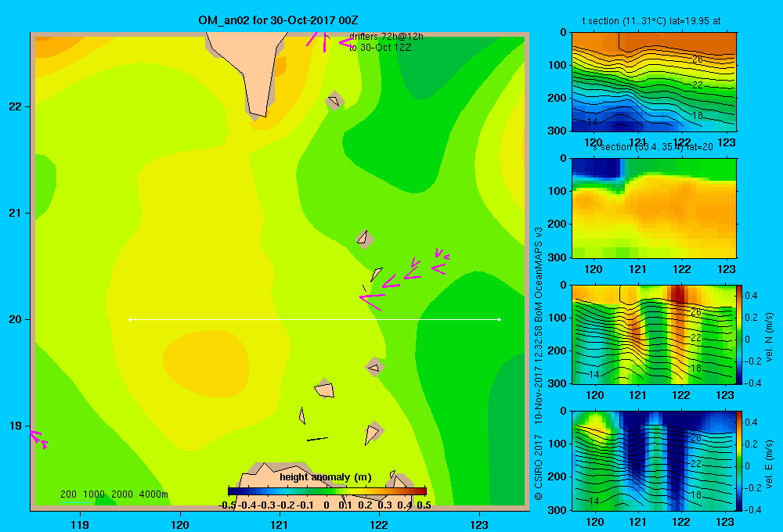Image resolution: width=783 pixels, height=532 pixels.
Task: Click the longitude 121 label under main map
Action: pyautogui.click(x=280, y=524)
